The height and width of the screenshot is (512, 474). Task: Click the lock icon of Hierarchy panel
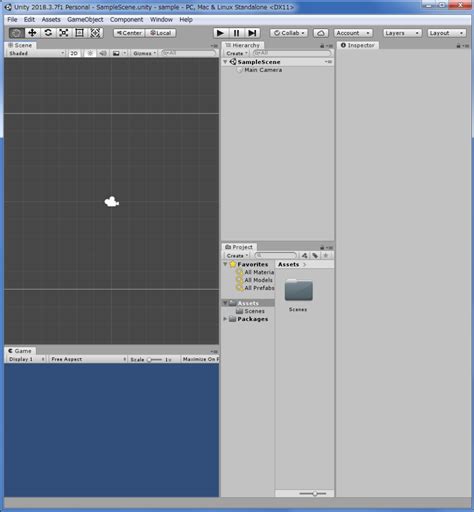pyautogui.click(x=322, y=46)
